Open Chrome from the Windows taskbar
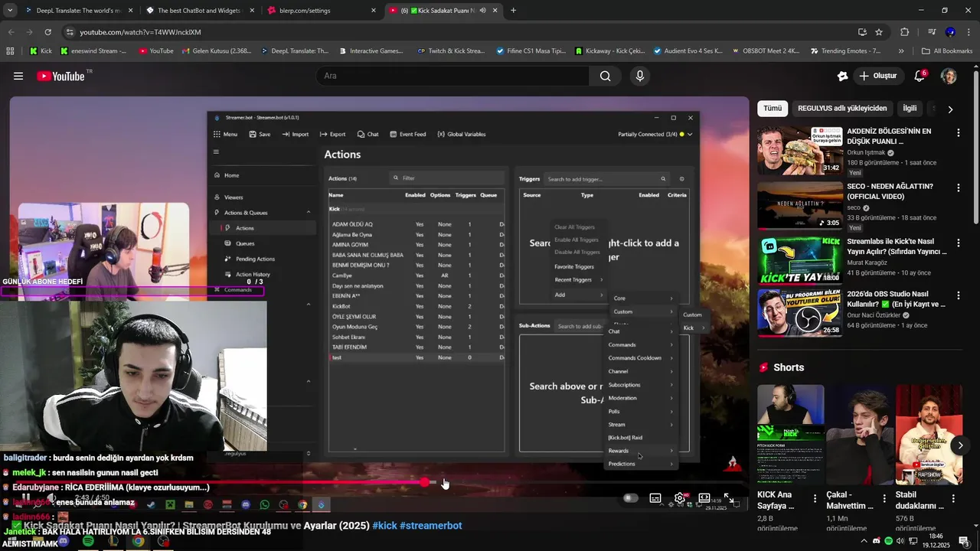This screenshot has width=980, height=551. 138,541
